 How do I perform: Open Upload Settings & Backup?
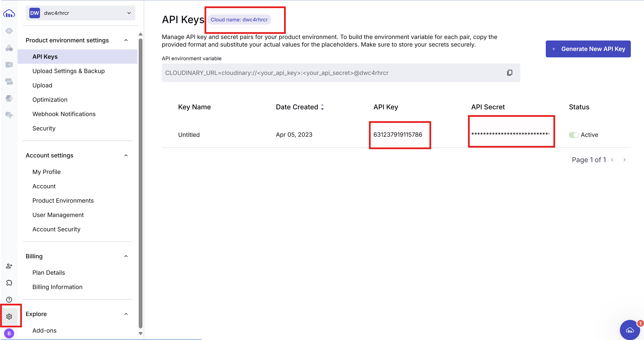pyautogui.click(x=69, y=71)
